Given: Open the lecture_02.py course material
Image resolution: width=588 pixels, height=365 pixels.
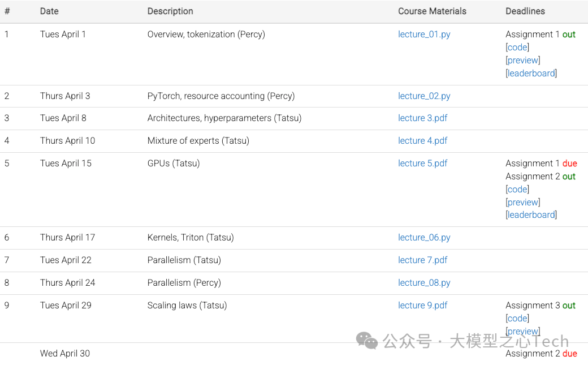Looking at the screenshot, I should 424,96.
